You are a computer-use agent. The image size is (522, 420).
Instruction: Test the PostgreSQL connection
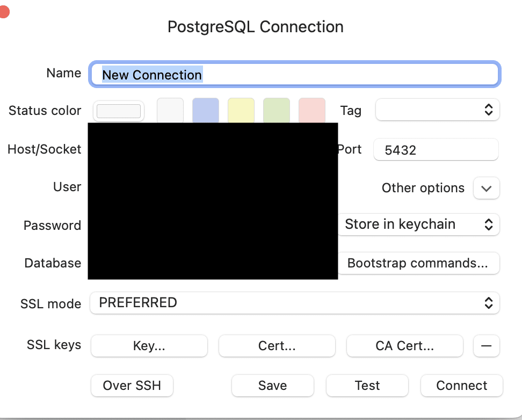(x=367, y=386)
